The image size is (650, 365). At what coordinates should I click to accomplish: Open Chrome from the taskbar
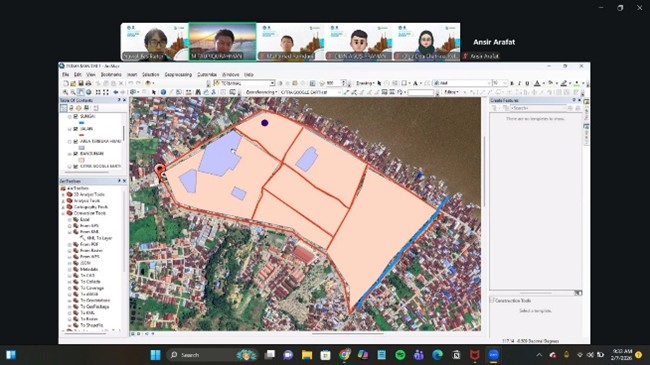[x=344, y=355]
